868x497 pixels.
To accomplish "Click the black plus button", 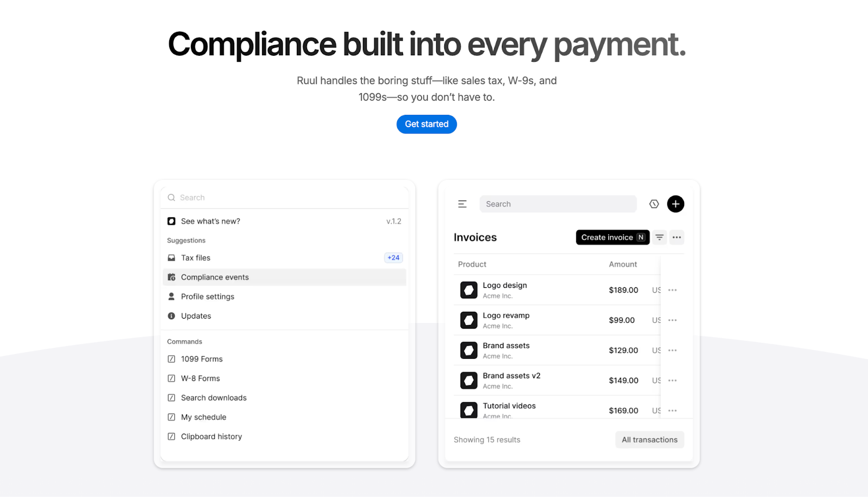I will 675,204.
